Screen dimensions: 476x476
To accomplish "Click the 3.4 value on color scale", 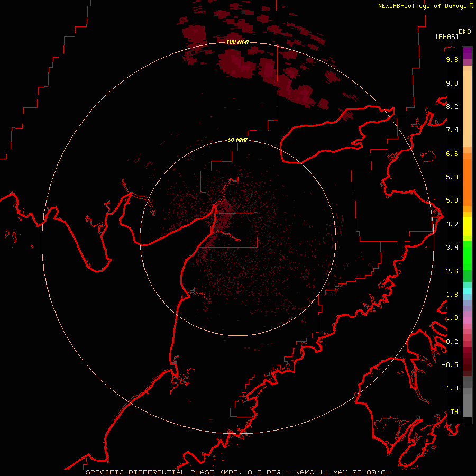I will 452,248.
